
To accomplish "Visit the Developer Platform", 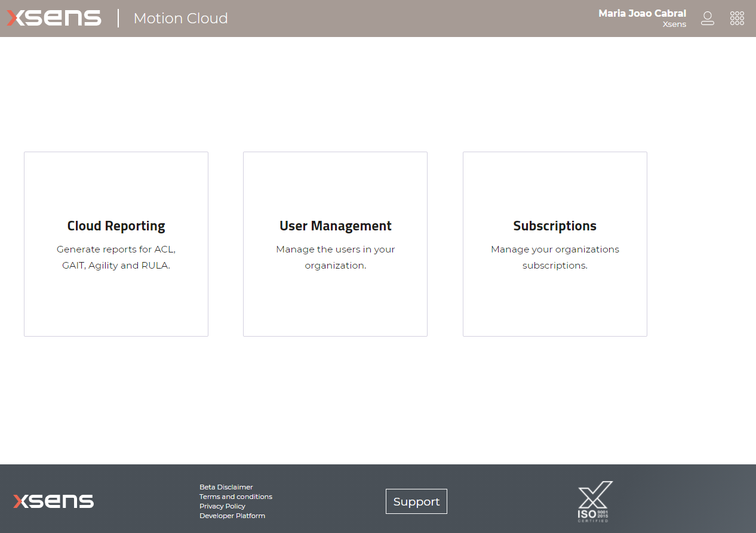I will click(x=232, y=515).
